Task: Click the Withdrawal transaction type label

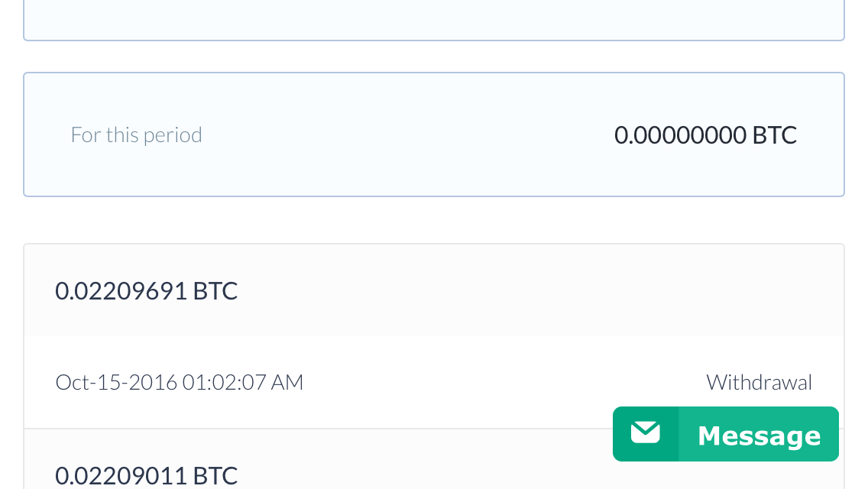Action: pos(759,382)
